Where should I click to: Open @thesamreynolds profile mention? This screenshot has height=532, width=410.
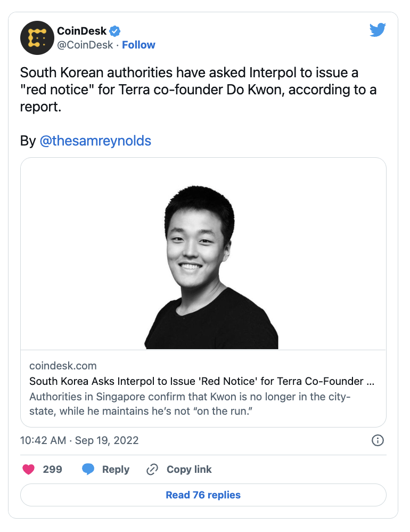click(95, 141)
